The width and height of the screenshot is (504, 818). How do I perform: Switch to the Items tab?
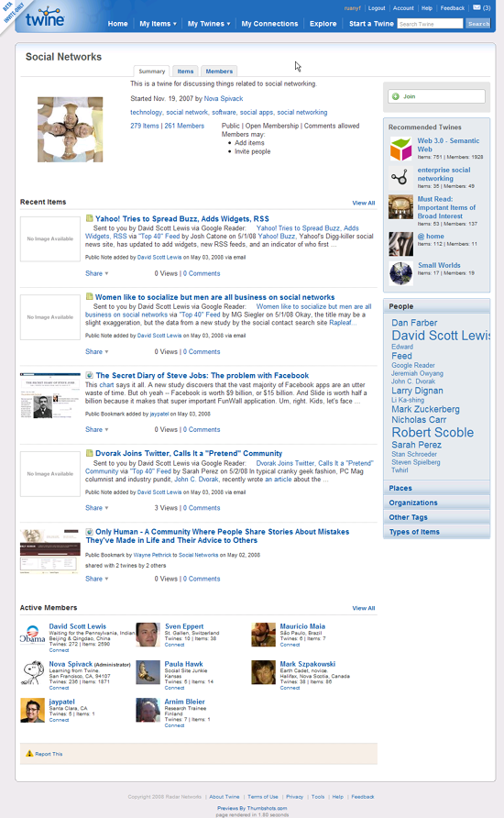[x=185, y=72]
